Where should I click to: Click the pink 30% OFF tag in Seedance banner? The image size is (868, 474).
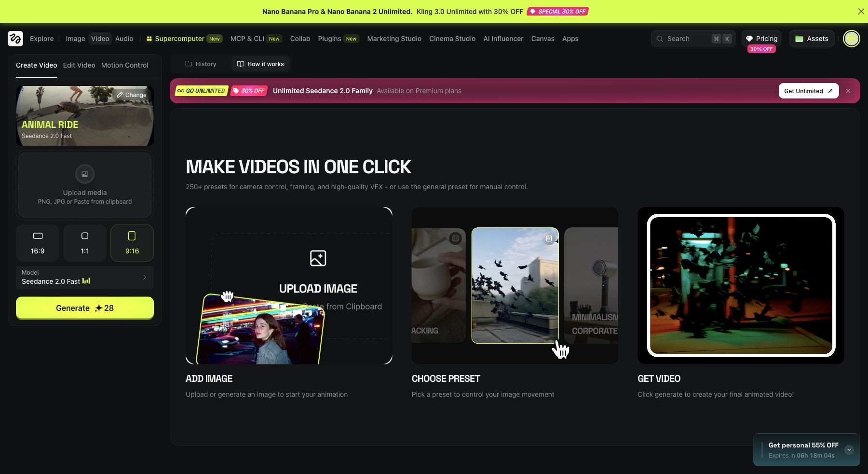coord(249,91)
